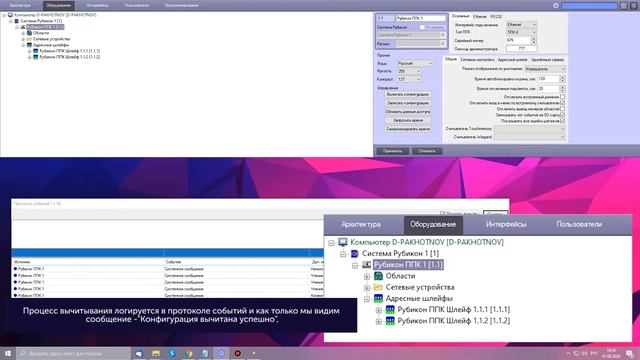Open the Интерфейсы tab in the enlarged overlay
This screenshot has width=640, height=360.
[506, 224]
